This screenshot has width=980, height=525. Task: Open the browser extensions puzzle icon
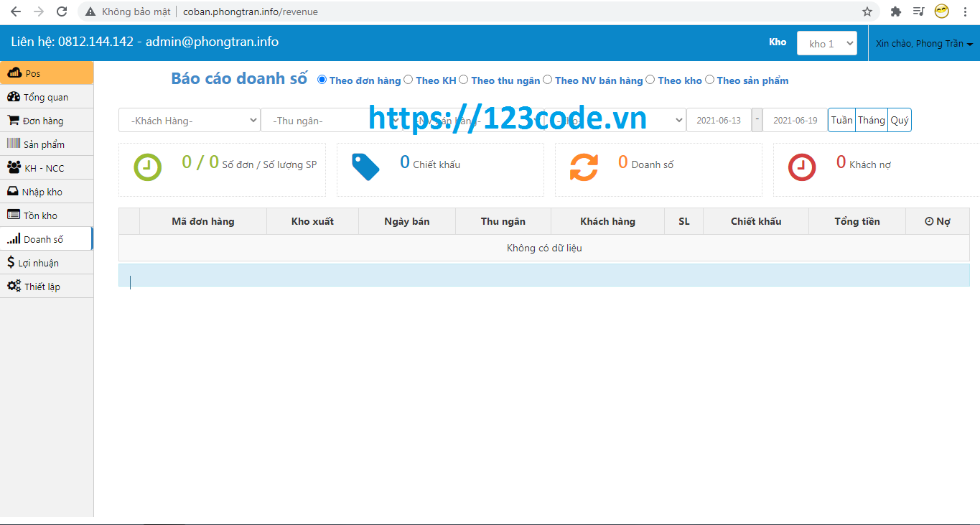(896, 11)
